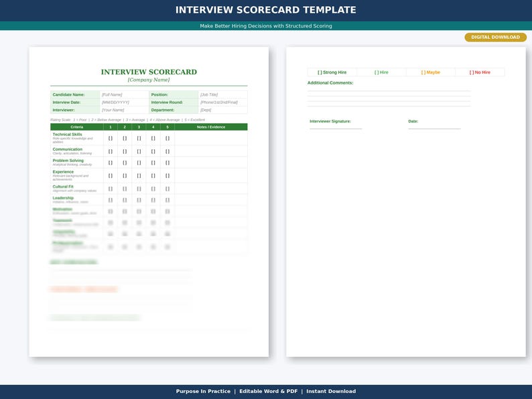Click the Interviewer [Your Name] field
Viewport: 532px width, 399px height.
coord(124,110)
